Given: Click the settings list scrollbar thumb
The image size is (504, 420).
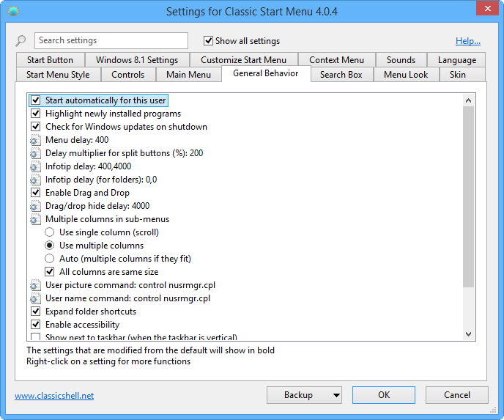Looking at the screenshot, I should (469, 196).
